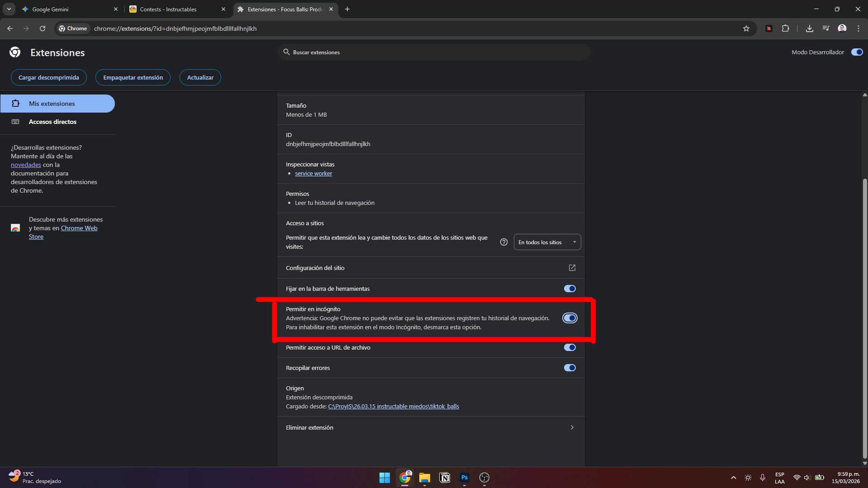Click extension ID dnbjefhmjpeojmfblbdlllfallhnjlkh text
The image size is (868, 488).
tap(328, 144)
